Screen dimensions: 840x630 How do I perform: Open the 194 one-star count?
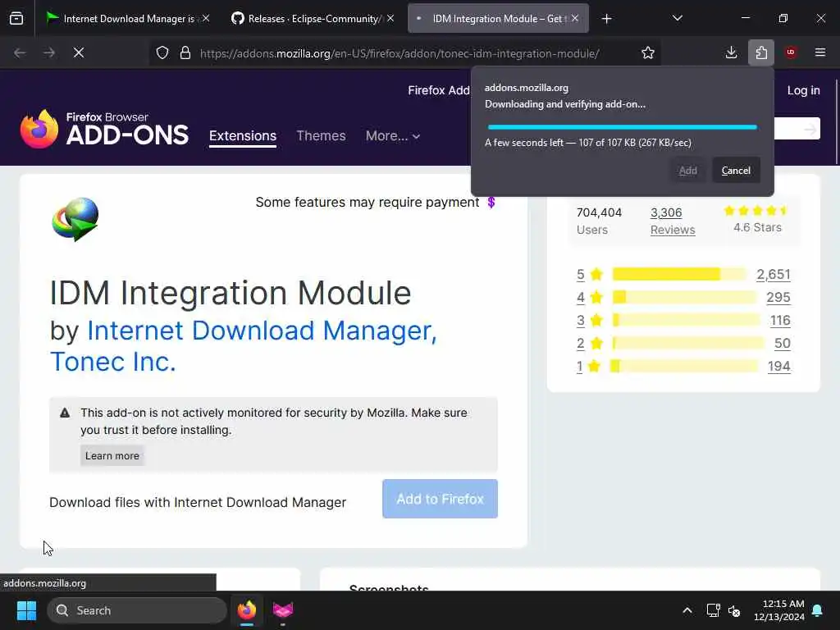coord(779,367)
